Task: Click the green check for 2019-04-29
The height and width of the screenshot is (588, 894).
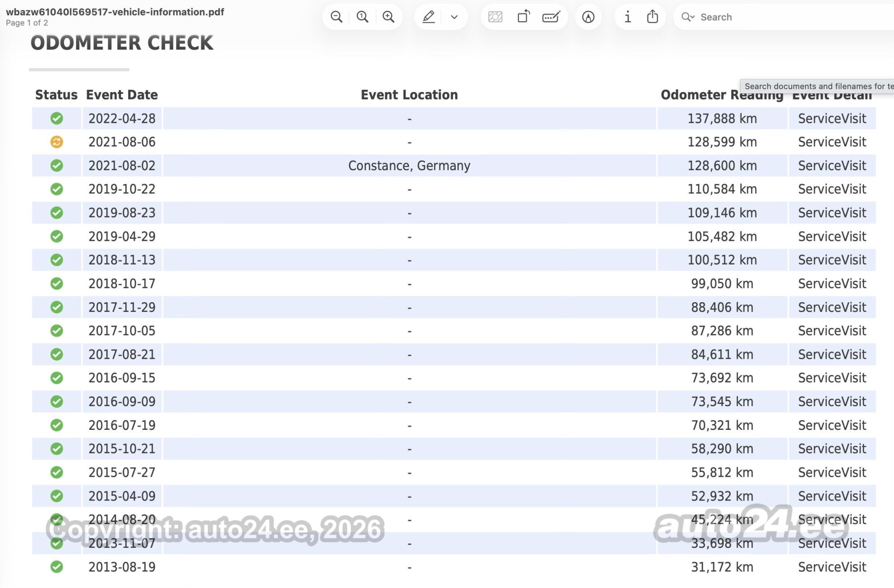Action: tap(57, 236)
